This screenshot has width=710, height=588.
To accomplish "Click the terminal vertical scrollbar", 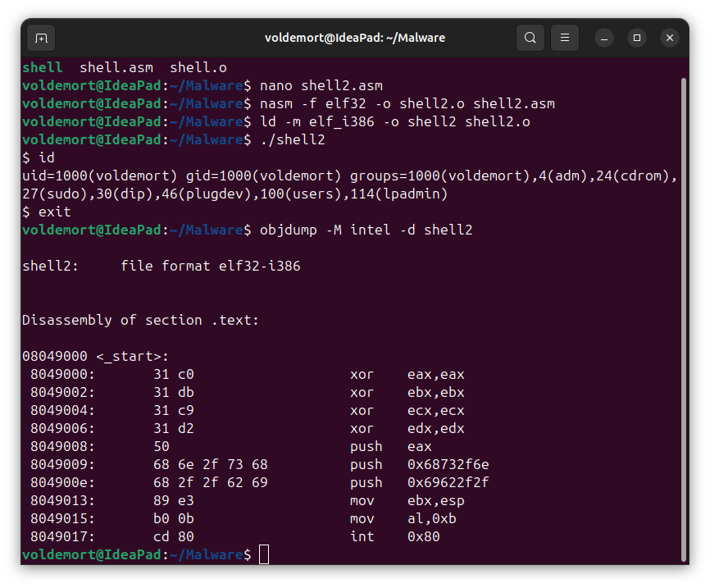I will tap(684, 319).
